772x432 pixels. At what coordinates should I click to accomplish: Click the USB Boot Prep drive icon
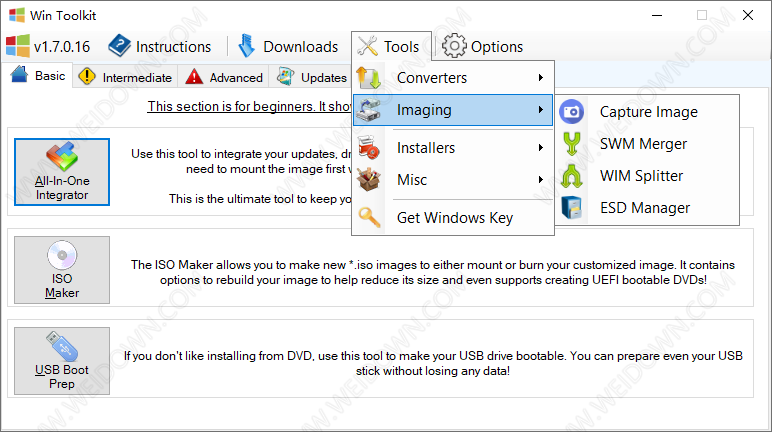tap(62, 346)
